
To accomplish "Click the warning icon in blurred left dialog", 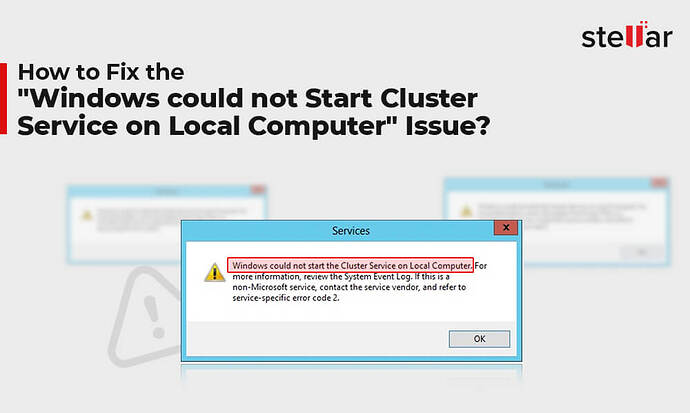I will pos(87,215).
